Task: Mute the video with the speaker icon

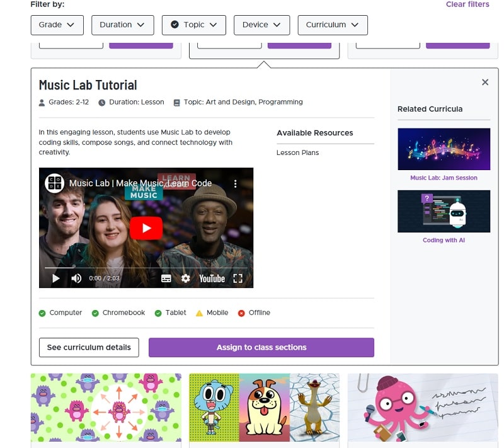Action: click(x=76, y=279)
